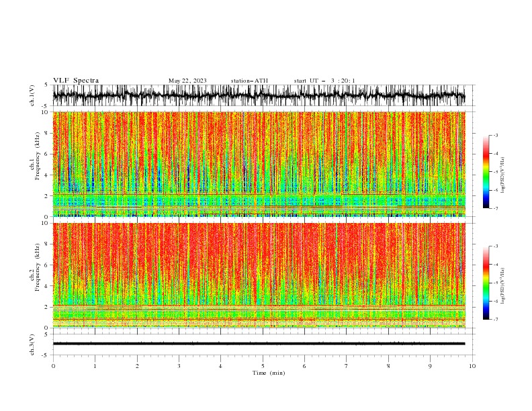Click the "-3" value on ch.1 colorbar
This screenshot has height=411, width=532.
pyautogui.click(x=496, y=135)
